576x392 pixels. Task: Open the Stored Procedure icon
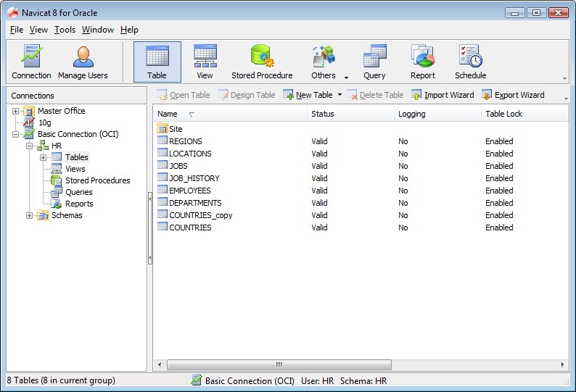262,62
